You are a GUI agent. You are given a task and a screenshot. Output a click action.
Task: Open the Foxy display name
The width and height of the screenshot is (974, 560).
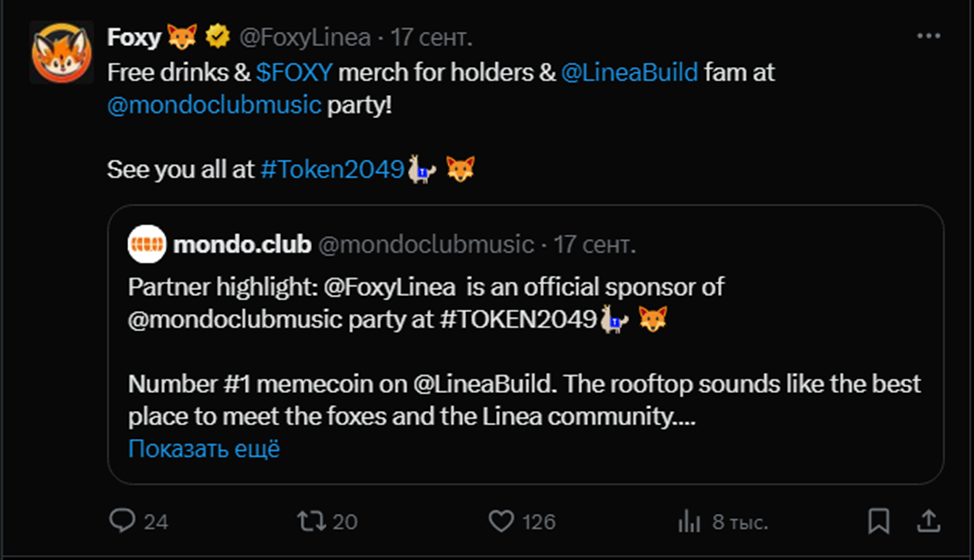click(x=134, y=38)
